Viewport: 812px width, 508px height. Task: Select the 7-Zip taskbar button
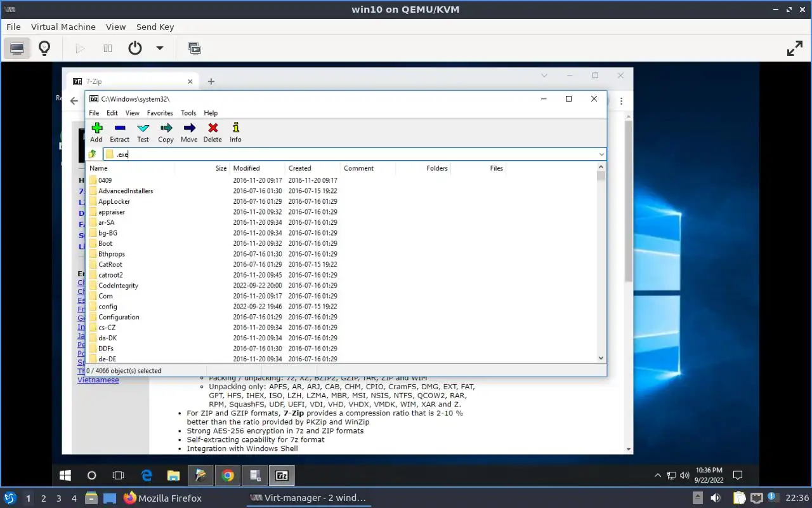[x=282, y=475]
